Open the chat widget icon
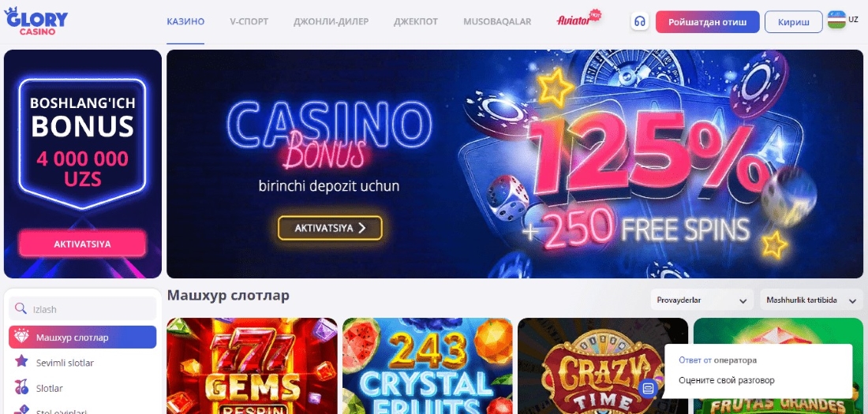Screen dimensions: 868x414 648,389
